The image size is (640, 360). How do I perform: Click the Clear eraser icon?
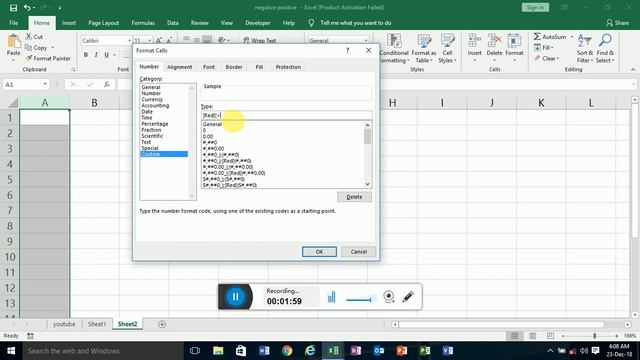(537, 58)
